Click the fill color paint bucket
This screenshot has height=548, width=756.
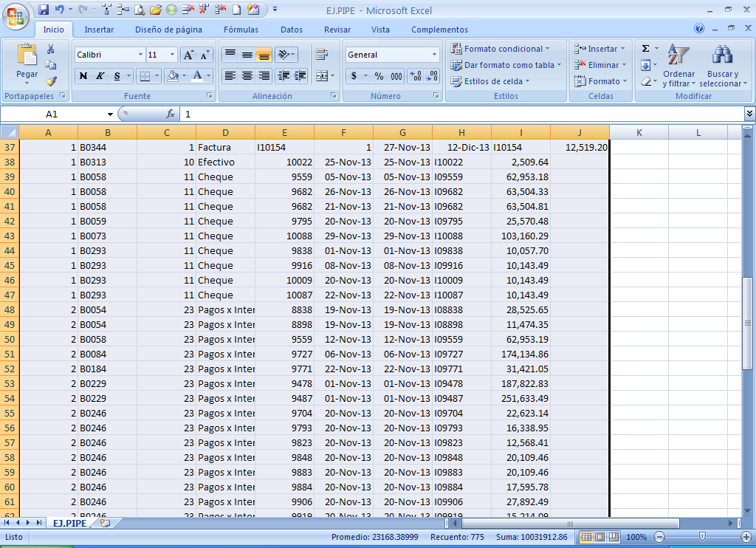(172, 76)
